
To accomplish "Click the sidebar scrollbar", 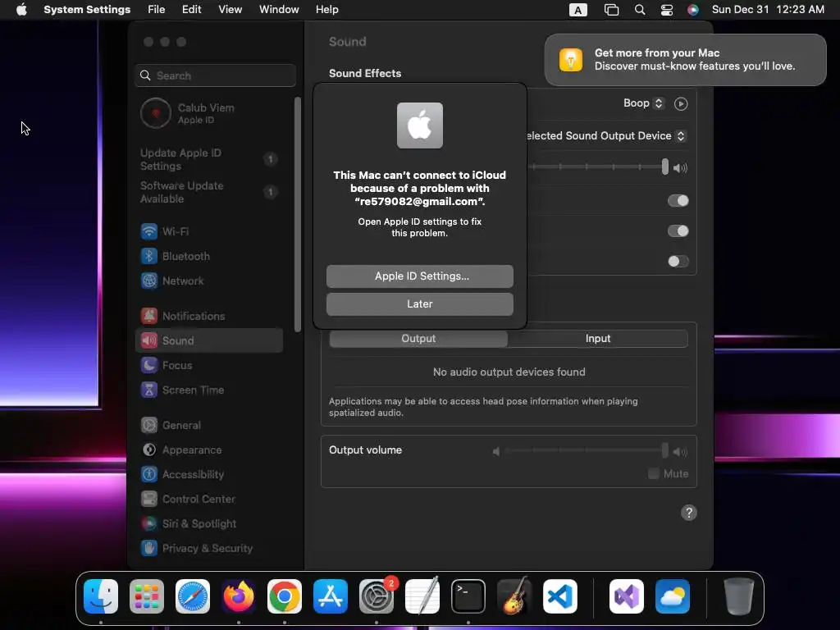I will [298, 214].
